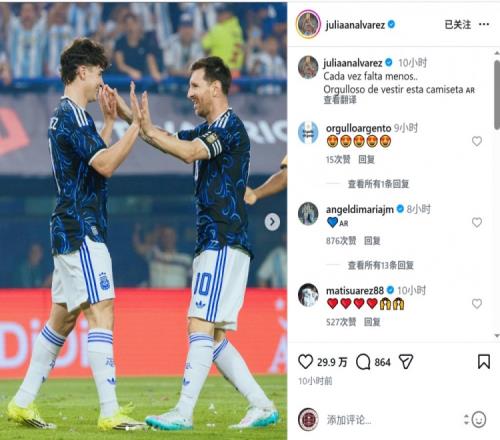500x440 pixels.
Task: Reply to angeldimariajm's comment with 回复
Action: [x=372, y=241]
